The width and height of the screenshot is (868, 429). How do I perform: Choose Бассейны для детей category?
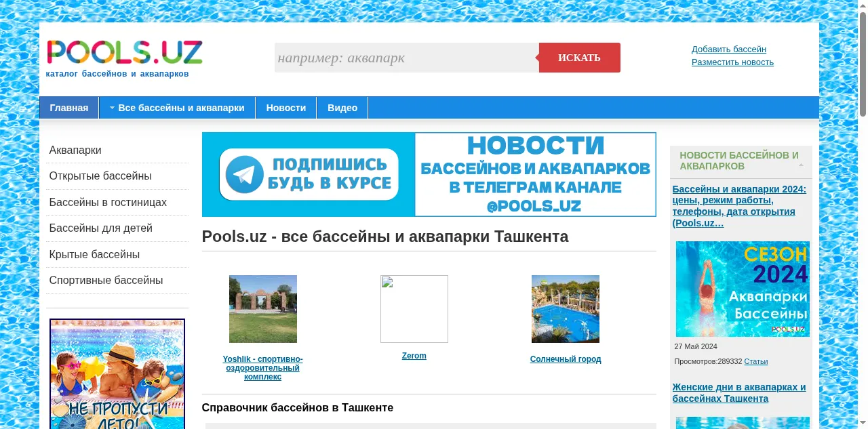tap(101, 228)
